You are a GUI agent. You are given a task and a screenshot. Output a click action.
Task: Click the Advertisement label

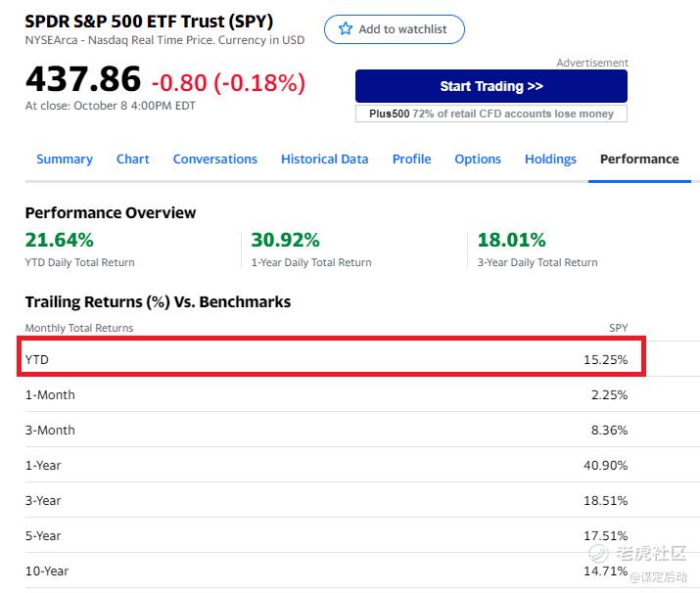coord(592,63)
